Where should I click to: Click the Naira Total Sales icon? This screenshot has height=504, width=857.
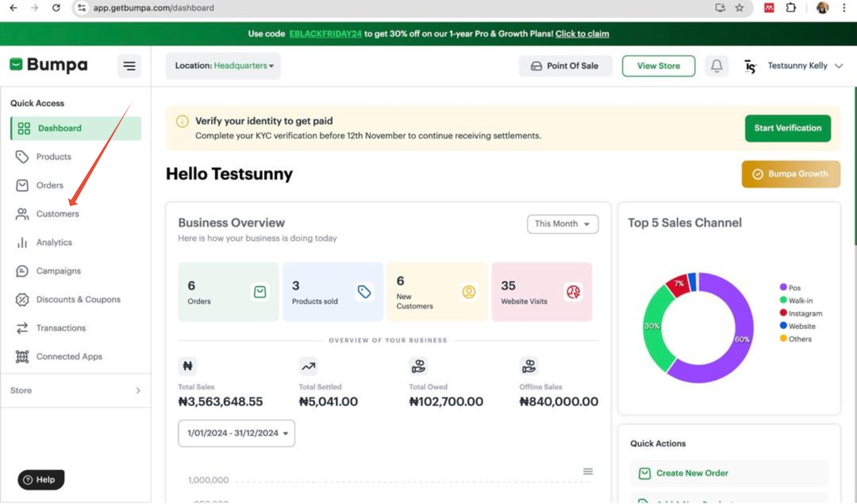click(187, 366)
